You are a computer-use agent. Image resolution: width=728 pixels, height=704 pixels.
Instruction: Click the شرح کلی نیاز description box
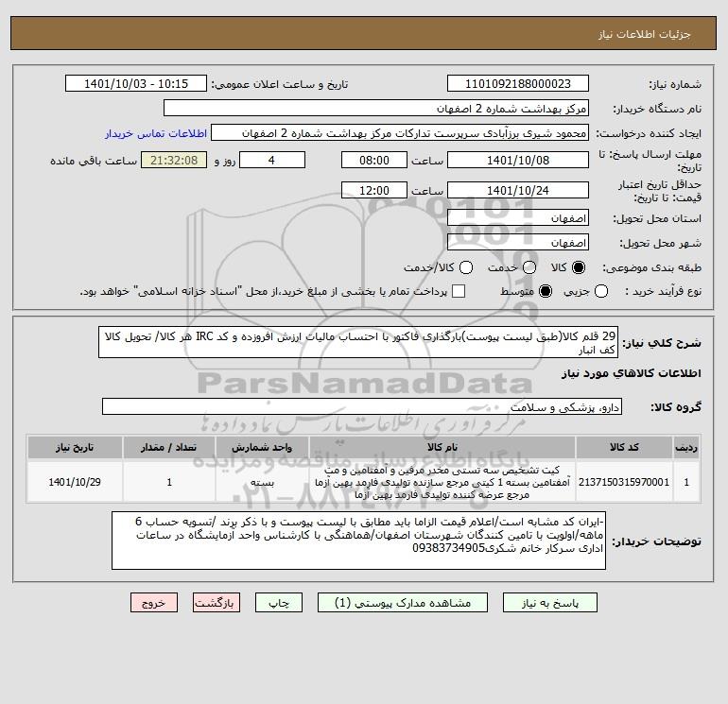[358, 342]
